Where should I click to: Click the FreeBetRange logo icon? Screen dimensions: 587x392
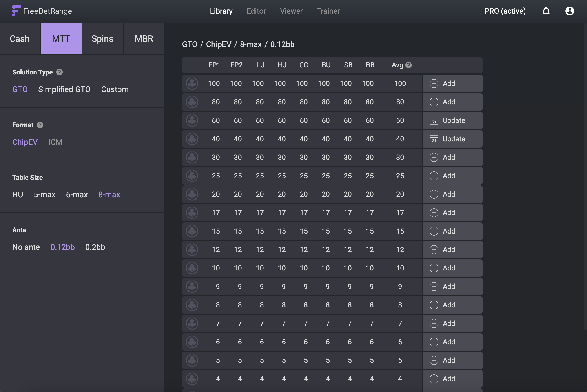click(16, 11)
